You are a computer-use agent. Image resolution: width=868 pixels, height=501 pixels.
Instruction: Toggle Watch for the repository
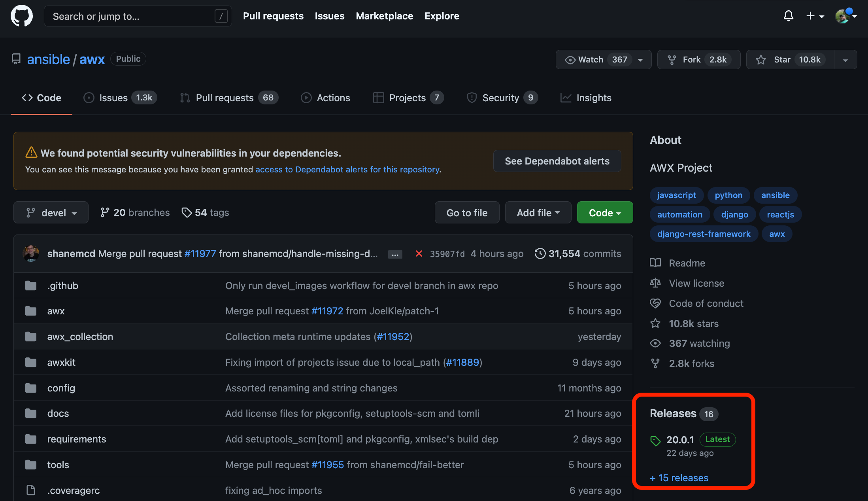(591, 60)
